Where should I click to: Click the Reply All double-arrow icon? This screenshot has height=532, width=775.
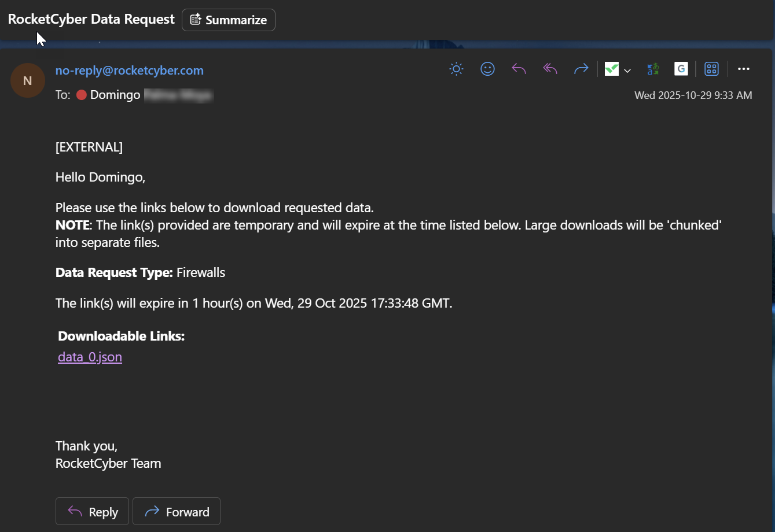(550, 69)
